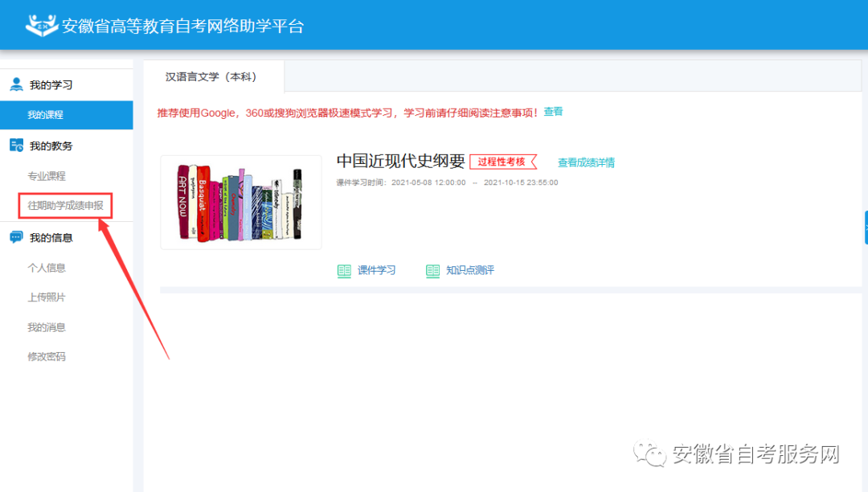Click the blue side handle on right edge

point(865,228)
